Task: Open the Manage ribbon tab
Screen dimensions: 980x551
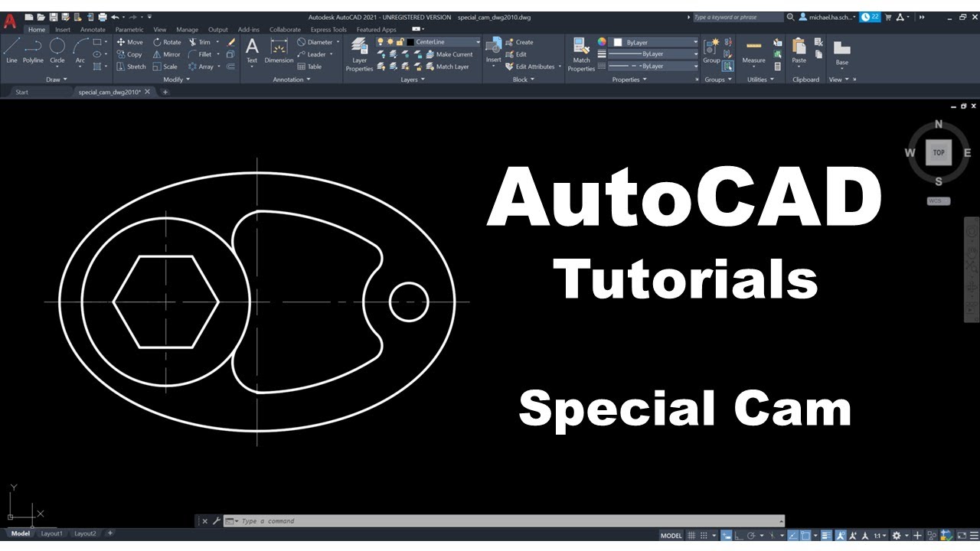Action: coord(187,30)
